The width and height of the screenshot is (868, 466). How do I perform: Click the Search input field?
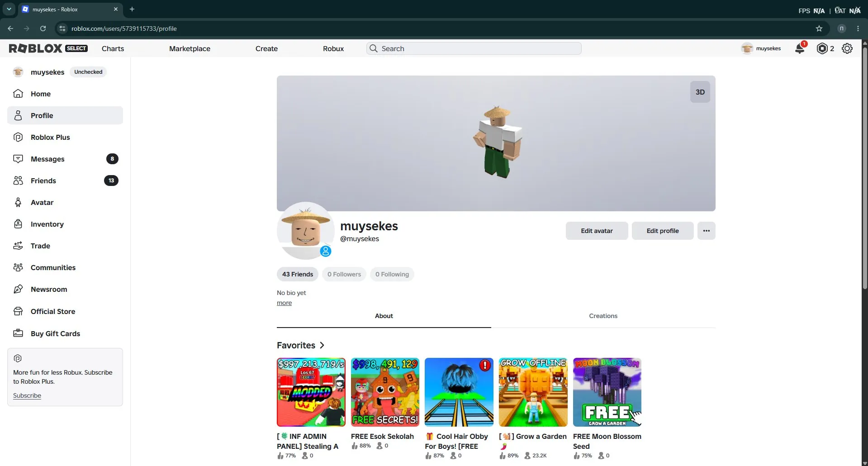click(x=474, y=48)
